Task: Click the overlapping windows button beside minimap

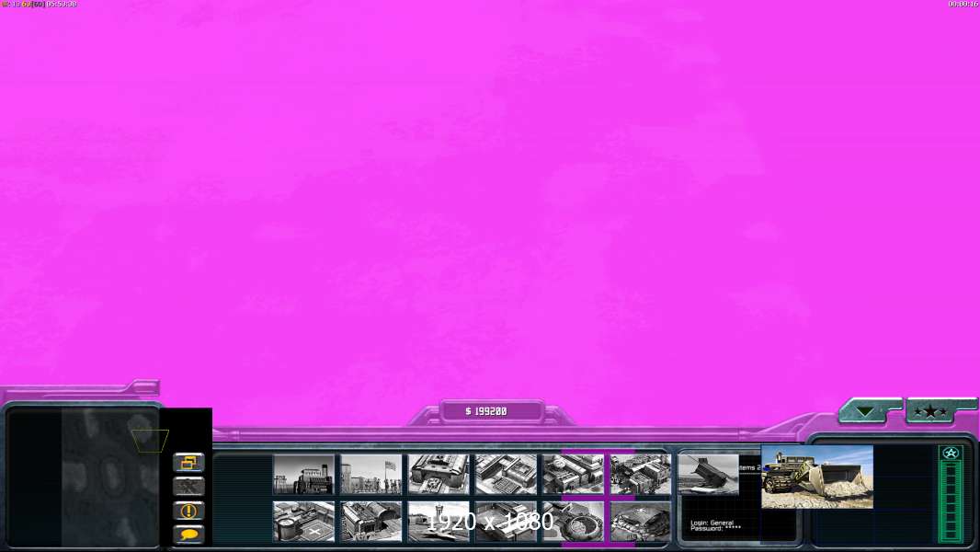Action: pos(188,463)
